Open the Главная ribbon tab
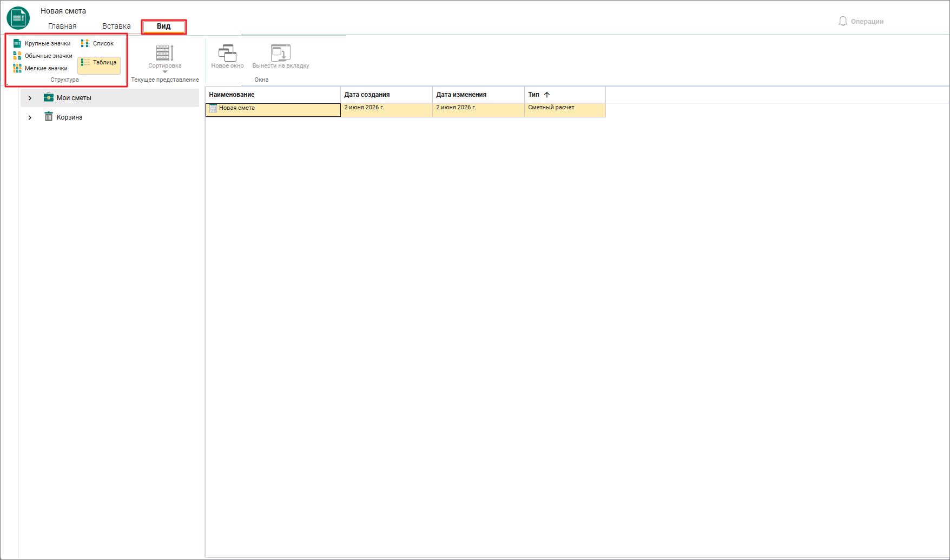This screenshot has width=950, height=560. point(62,26)
